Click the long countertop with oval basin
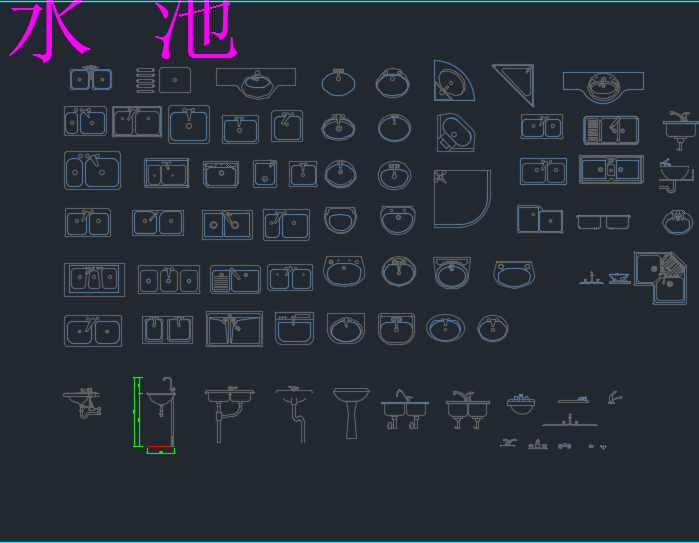Viewport: 699px width, 543px height. 256,83
